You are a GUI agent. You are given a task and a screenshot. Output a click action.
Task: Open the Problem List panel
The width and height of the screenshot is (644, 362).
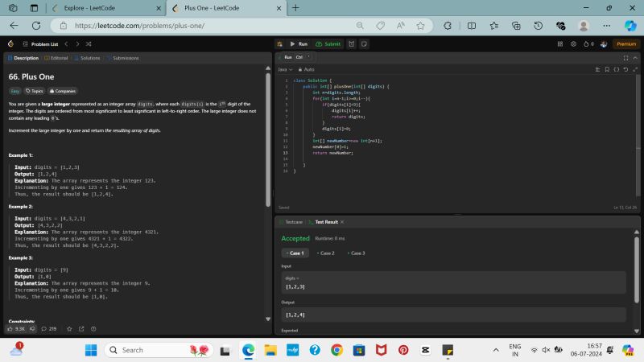pyautogui.click(x=40, y=44)
